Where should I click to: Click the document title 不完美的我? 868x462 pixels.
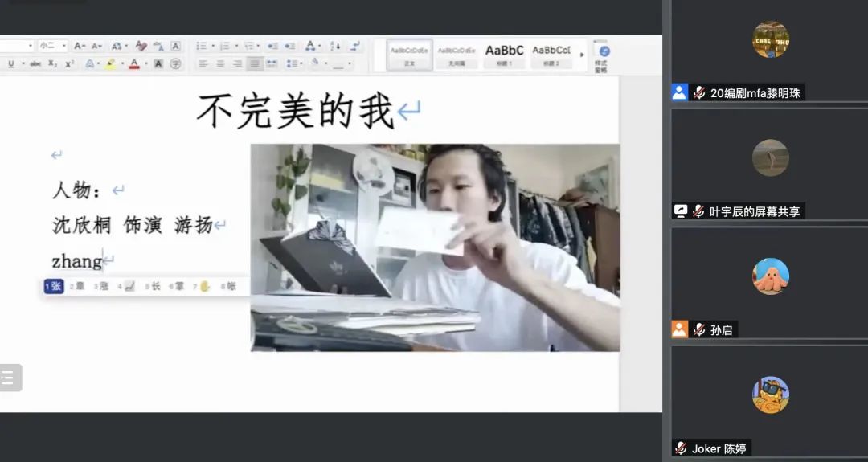pos(295,111)
